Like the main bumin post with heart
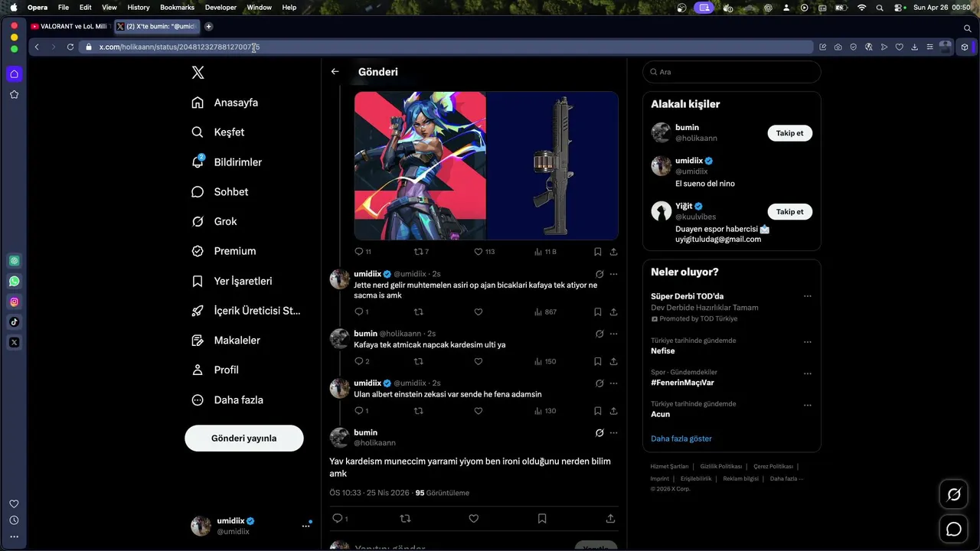This screenshot has height=551, width=980. [473, 518]
